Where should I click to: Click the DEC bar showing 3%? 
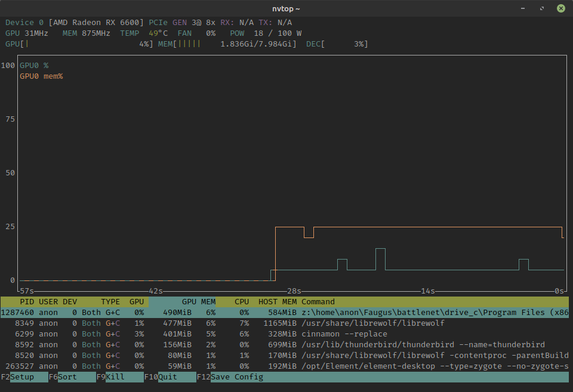pos(337,44)
